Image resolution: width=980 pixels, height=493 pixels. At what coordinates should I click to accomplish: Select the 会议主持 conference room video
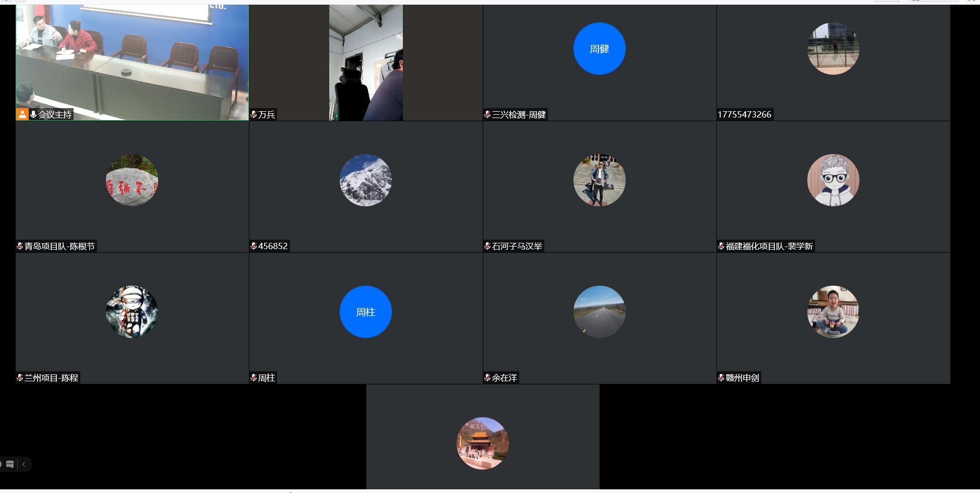pyautogui.click(x=132, y=63)
